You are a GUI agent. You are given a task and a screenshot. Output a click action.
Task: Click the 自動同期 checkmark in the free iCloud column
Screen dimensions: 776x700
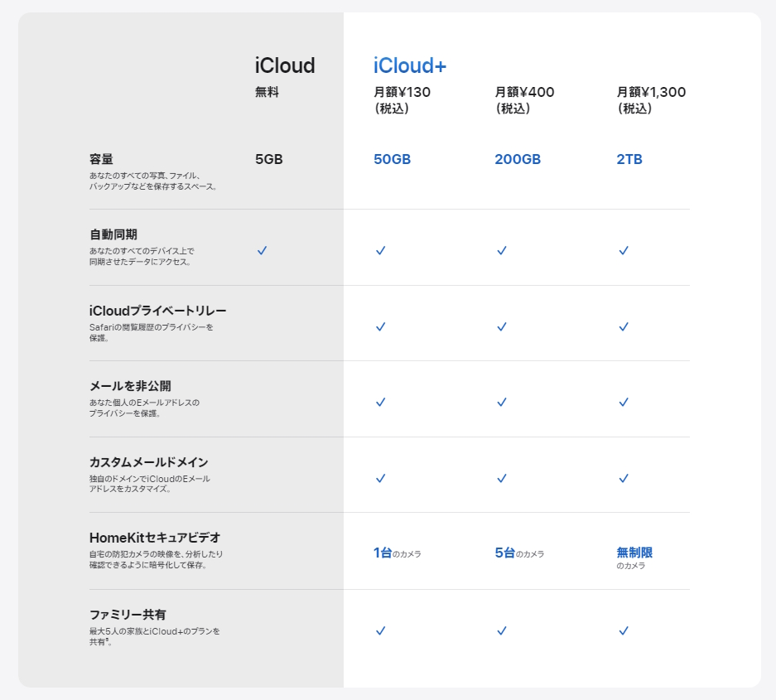tap(263, 250)
